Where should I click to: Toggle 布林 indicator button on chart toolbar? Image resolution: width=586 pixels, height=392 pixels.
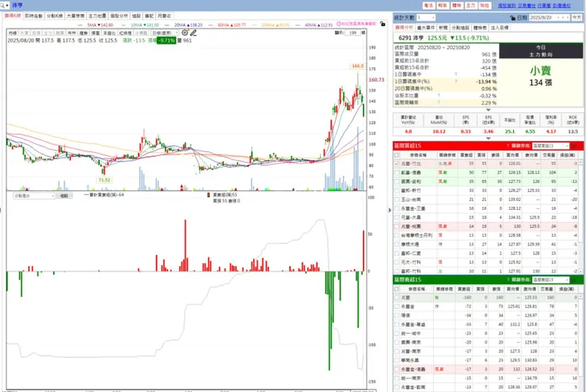coord(72,33)
